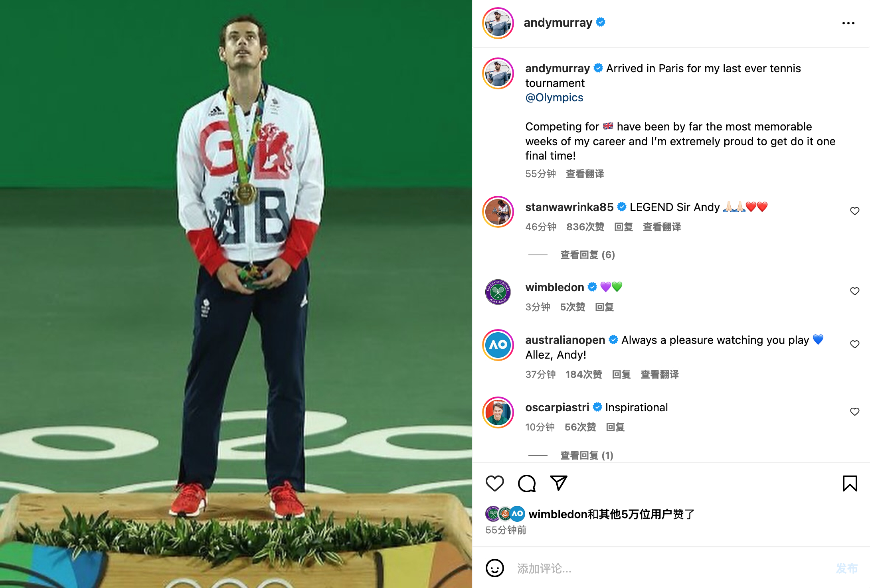View the 836 likes on stanwawrinka85 comment
The height and width of the screenshot is (588, 870).
pyautogui.click(x=585, y=227)
